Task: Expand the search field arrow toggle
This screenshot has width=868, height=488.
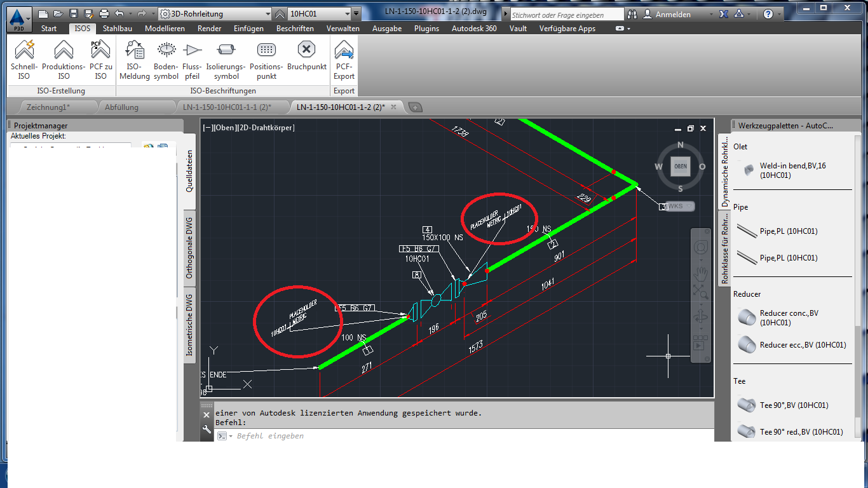Action: 505,14
